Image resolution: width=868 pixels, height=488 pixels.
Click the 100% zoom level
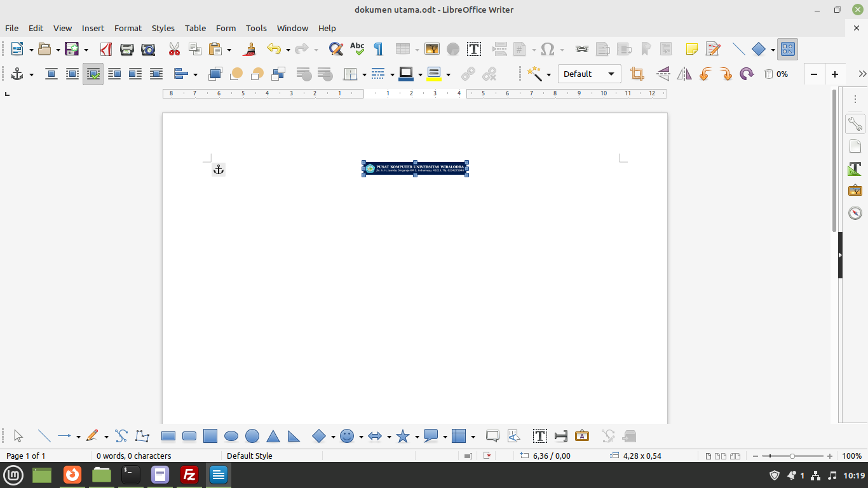click(x=851, y=456)
